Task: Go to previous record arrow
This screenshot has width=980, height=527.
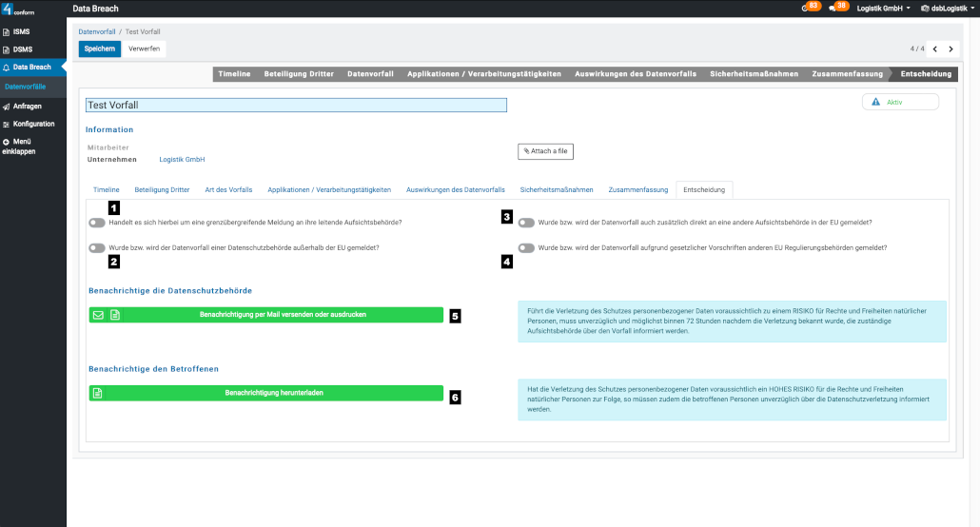Action: click(x=934, y=49)
